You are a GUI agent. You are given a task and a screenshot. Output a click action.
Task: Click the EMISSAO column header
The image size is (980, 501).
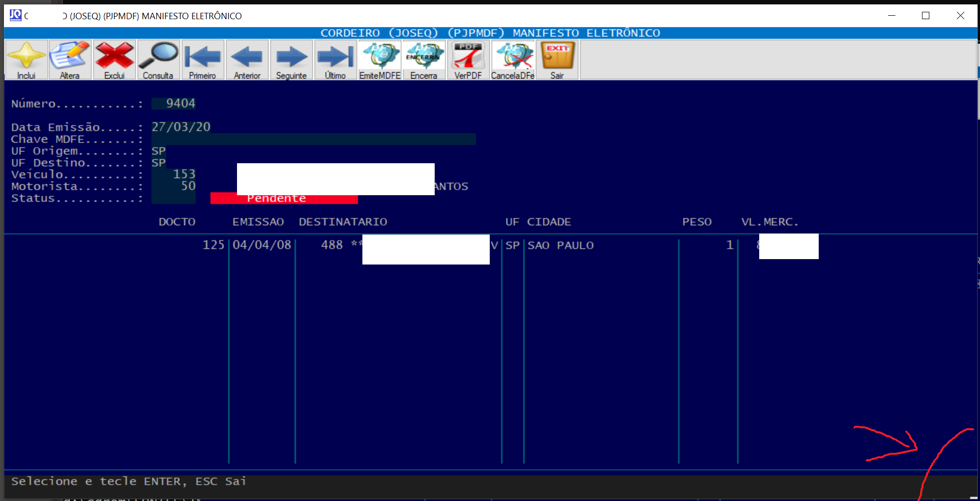tap(258, 222)
